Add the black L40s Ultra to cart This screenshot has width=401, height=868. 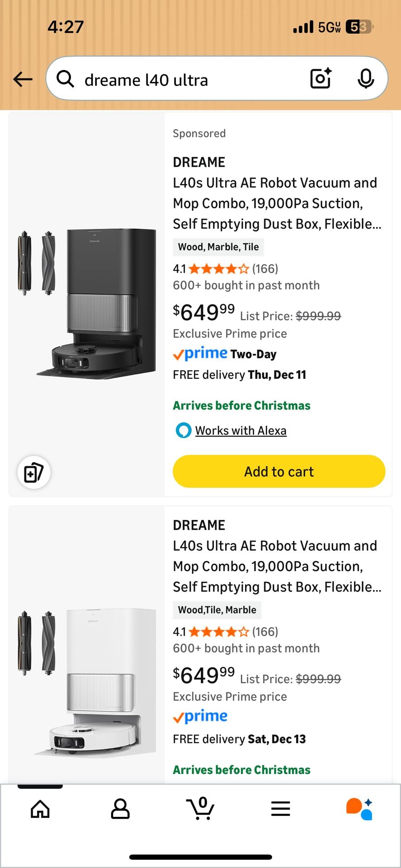(x=278, y=472)
